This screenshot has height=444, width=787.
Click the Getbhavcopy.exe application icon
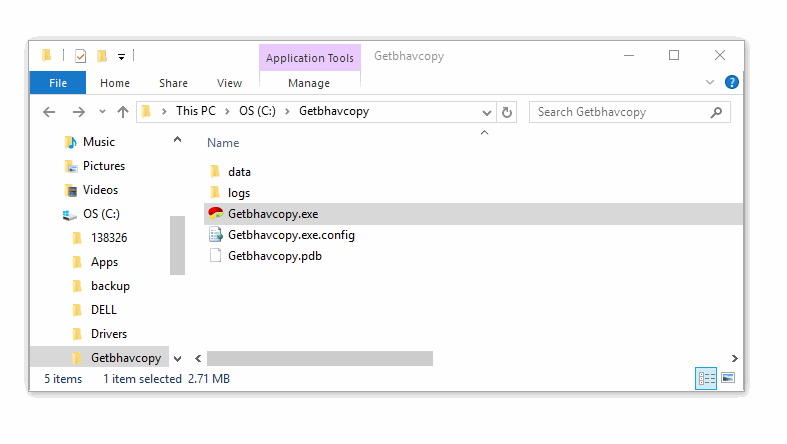click(x=216, y=213)
